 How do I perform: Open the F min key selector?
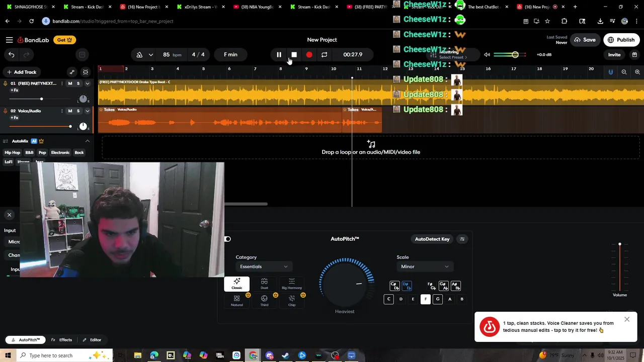[230, 55]
